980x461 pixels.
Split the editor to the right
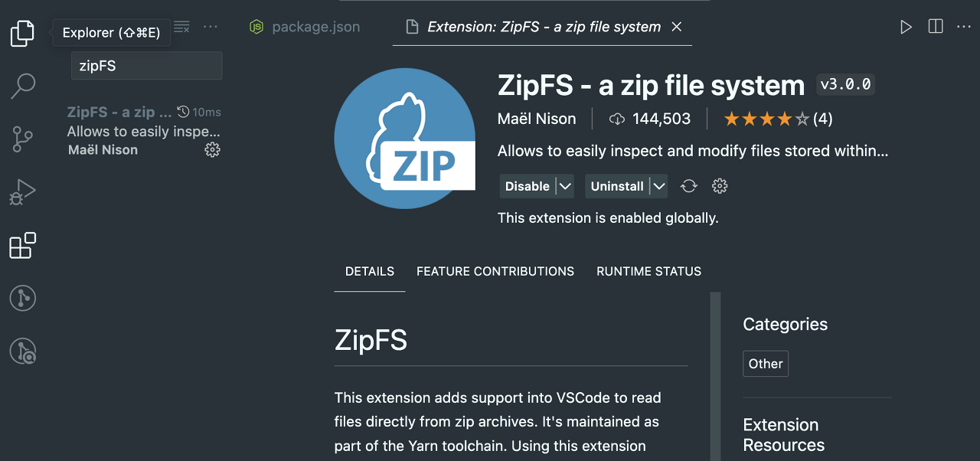click(x=935, y=27)
